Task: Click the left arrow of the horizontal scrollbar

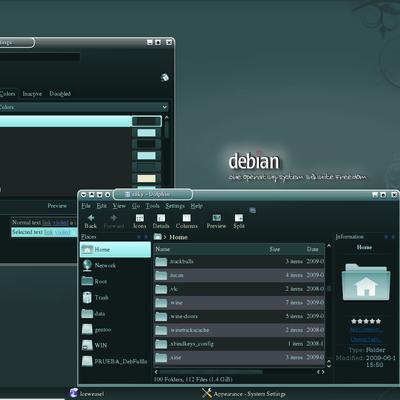Action: 157,371
